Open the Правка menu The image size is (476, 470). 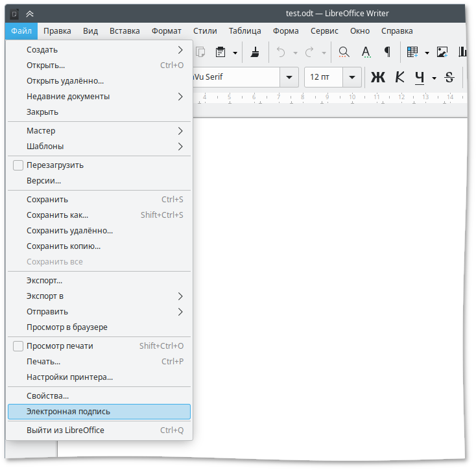pyautogui.click(x=57, y=31)
